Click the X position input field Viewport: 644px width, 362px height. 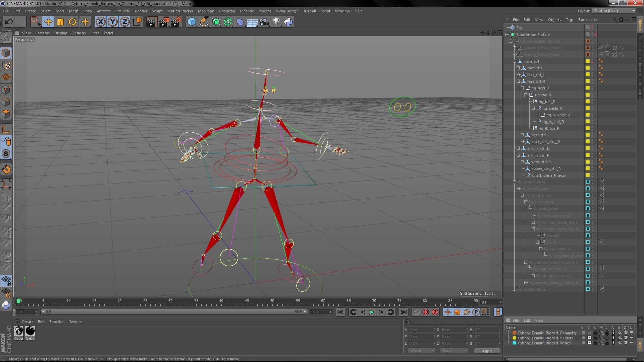click(x=421, y=330)
